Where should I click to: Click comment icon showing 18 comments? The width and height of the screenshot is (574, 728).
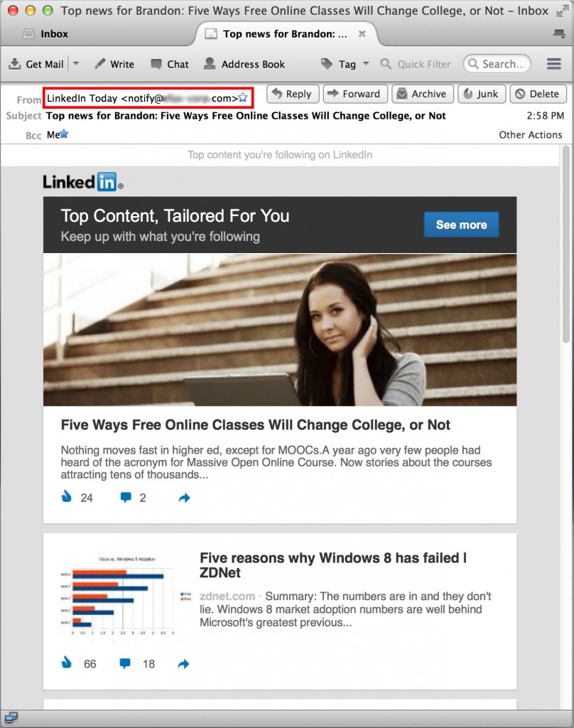(125, 663)
